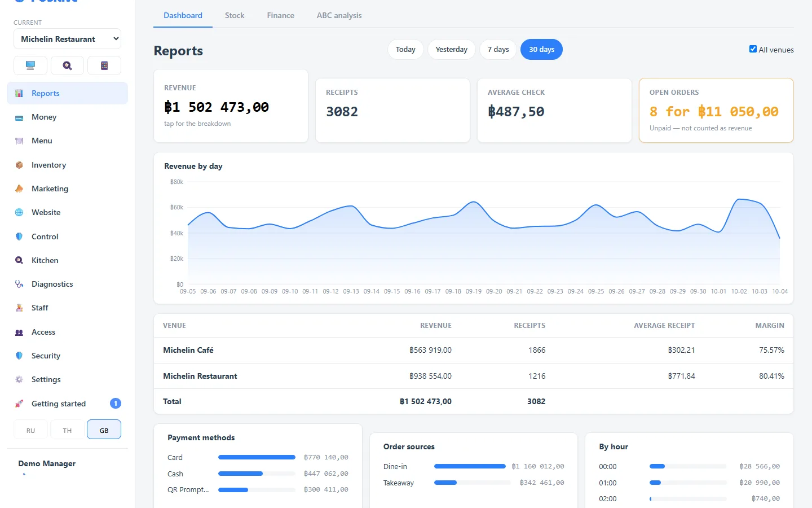The width and height of the screenshot is (812, 508).
Task: Click the Diagnostics stethoscope icon
Action: tap(19, 284)
